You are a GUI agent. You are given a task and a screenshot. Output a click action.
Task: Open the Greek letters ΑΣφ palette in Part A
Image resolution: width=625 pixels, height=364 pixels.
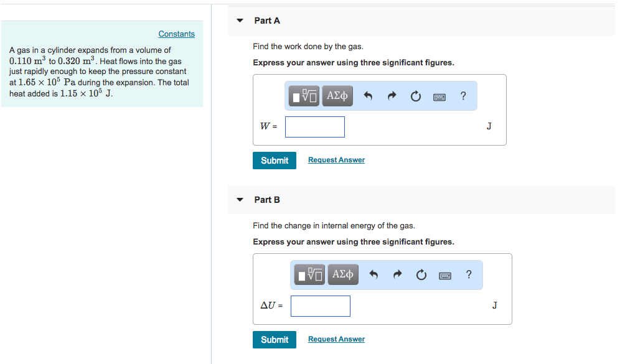tap(337, 95)
